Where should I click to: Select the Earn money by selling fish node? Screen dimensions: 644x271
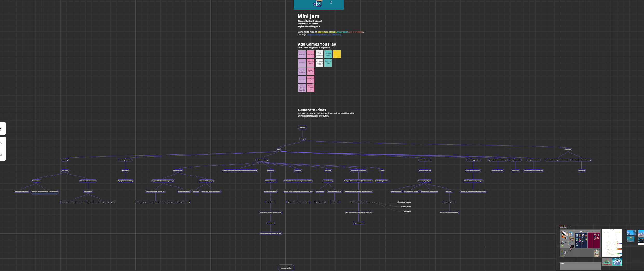pyautogui.click(x=425, y=181)
